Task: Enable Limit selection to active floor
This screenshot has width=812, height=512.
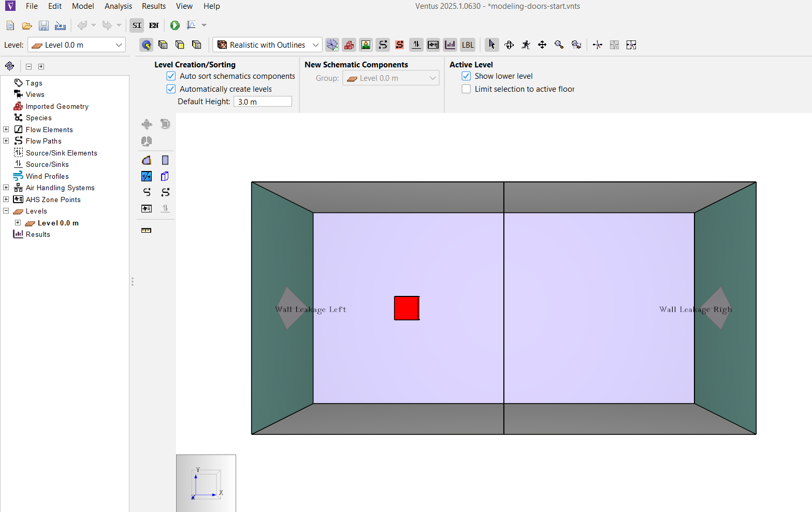Action: (x=466, y=89)
